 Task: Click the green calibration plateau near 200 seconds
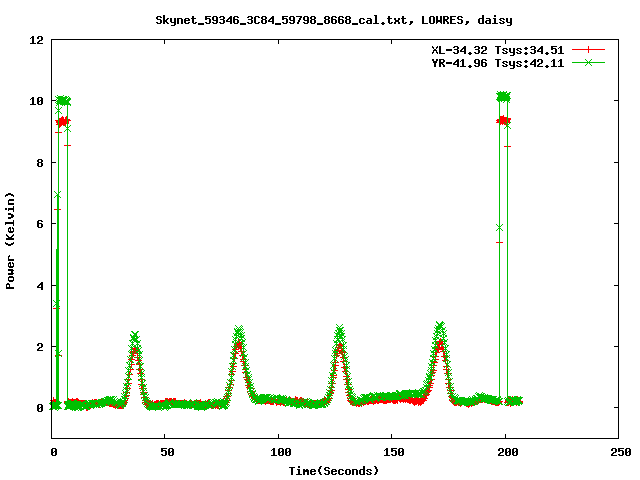[x=503, y=97]
